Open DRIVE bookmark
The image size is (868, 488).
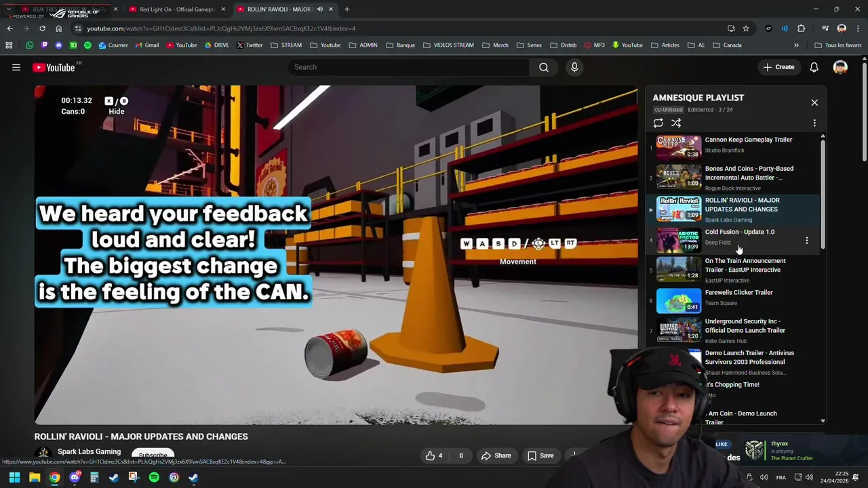[x=217, y=45]
